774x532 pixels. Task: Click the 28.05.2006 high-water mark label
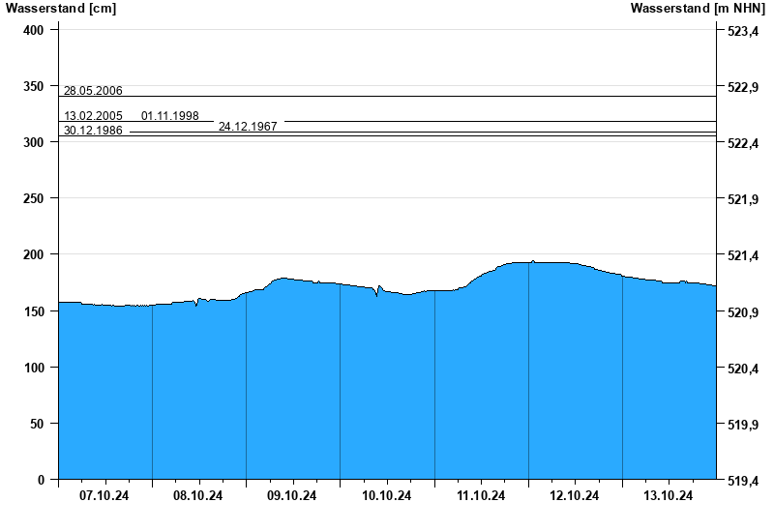click(93, 91)
